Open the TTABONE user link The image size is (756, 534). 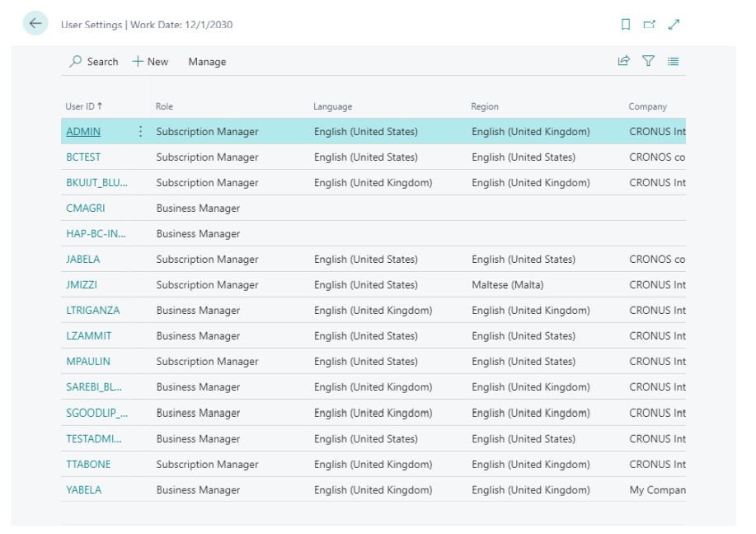(x=88, y=465)
